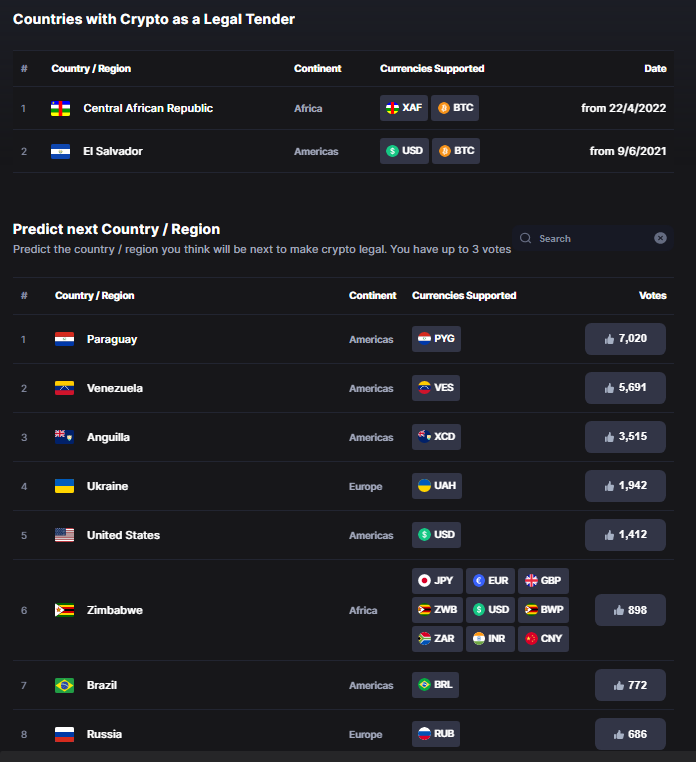The image size is (696, 762).
Task: Click the PYG currency tag
Action: [436, 339]
